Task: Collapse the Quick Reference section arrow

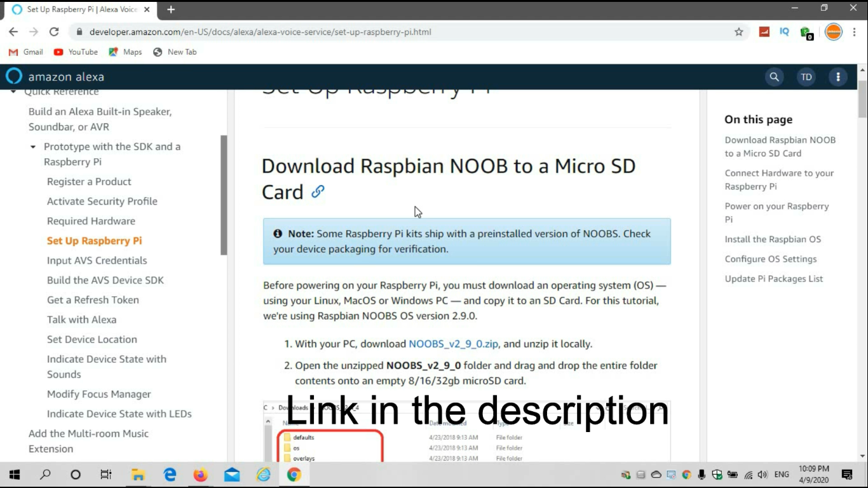Action: point(13,92)
